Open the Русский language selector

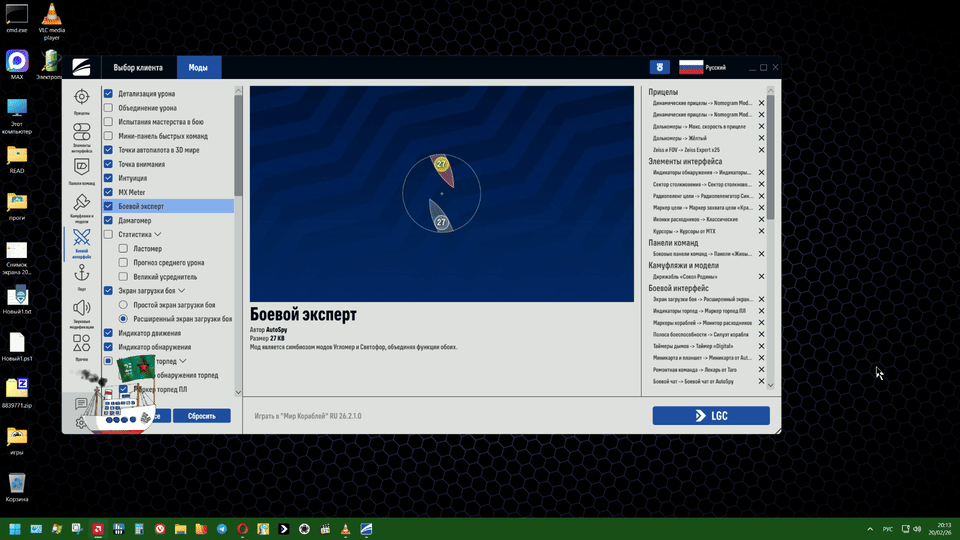[702, 67]
